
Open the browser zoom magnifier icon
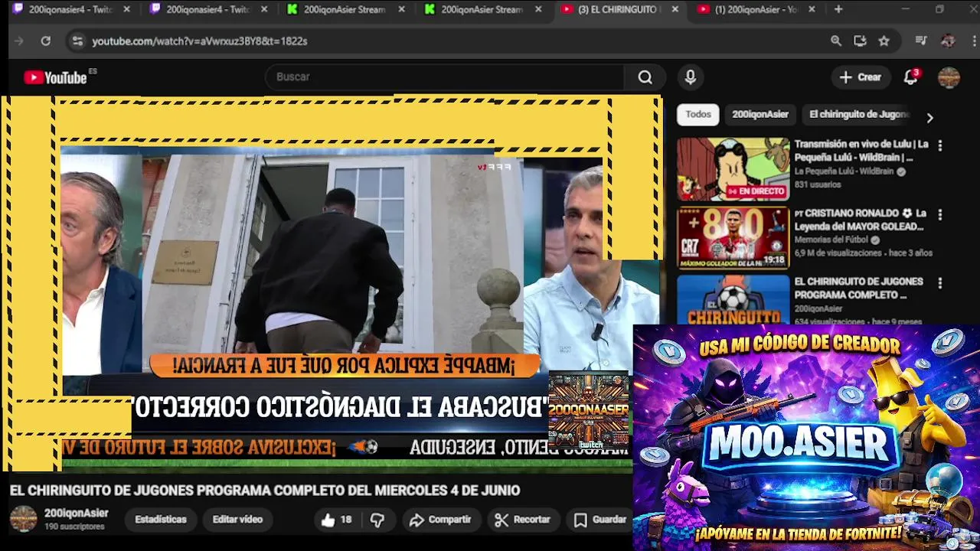[836, 41]
